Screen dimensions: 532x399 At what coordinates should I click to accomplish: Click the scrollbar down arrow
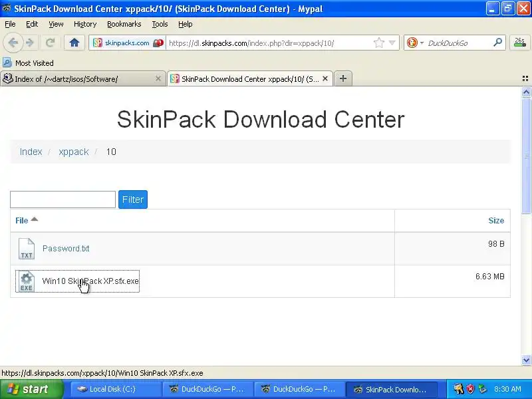click(526, 360)
